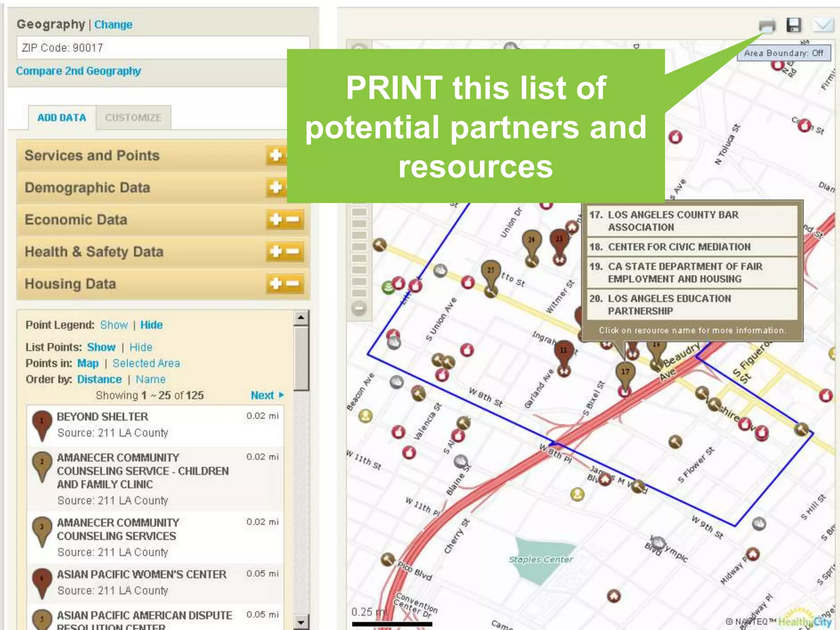Click yellow person marker below W 8th Pl
Image resolution: width=840 pixels, height=630 pixels.
tap(577, 494)
